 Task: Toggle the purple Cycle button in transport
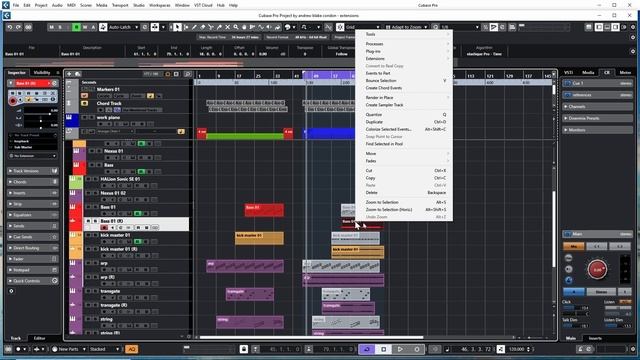[367, 349]
